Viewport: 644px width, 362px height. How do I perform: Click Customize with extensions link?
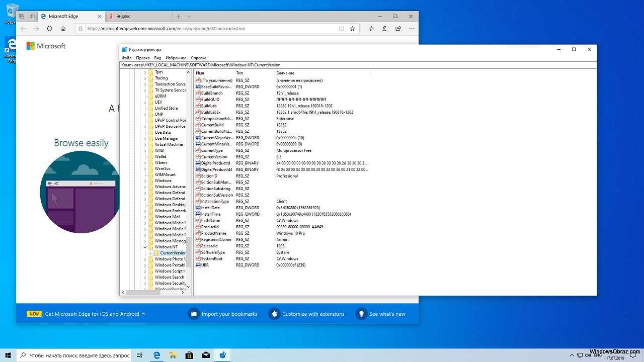(x=313, y=314)
